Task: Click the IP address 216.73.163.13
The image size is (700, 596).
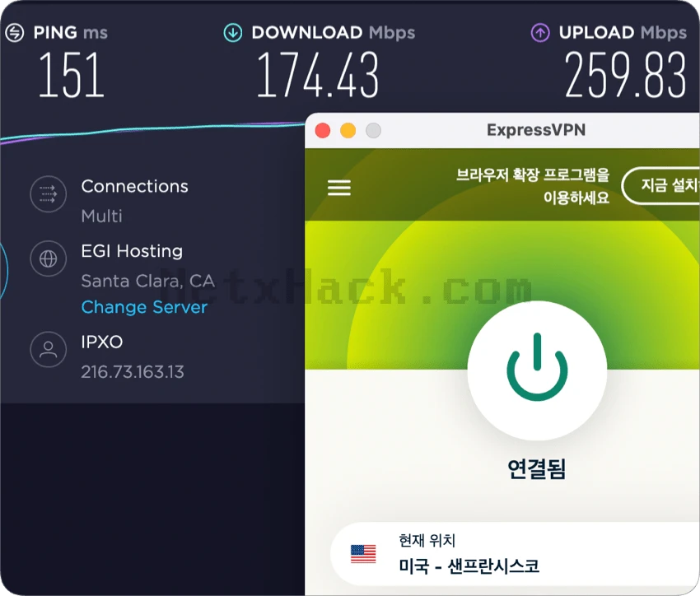Action: click(133, 371)
